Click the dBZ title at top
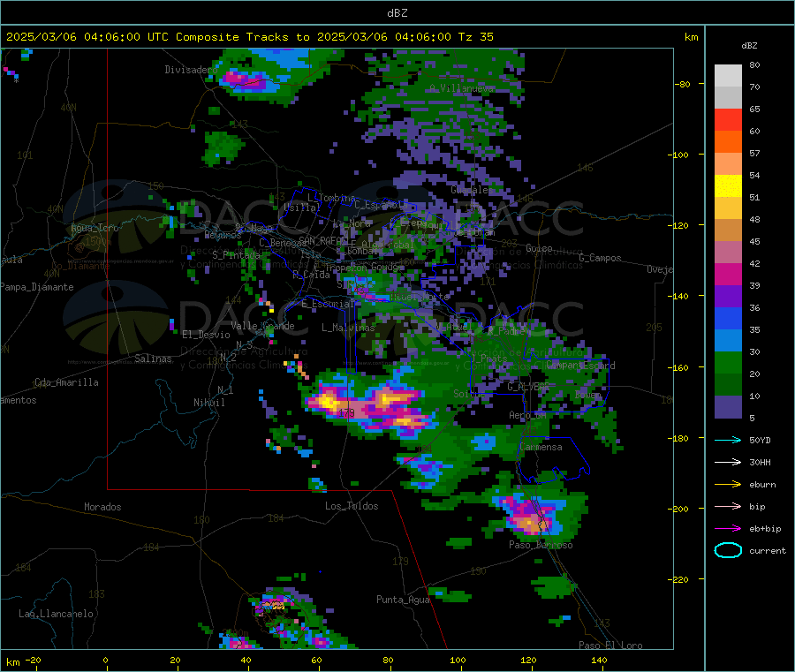This screenshot has width=795, height=672. point(397,13)
